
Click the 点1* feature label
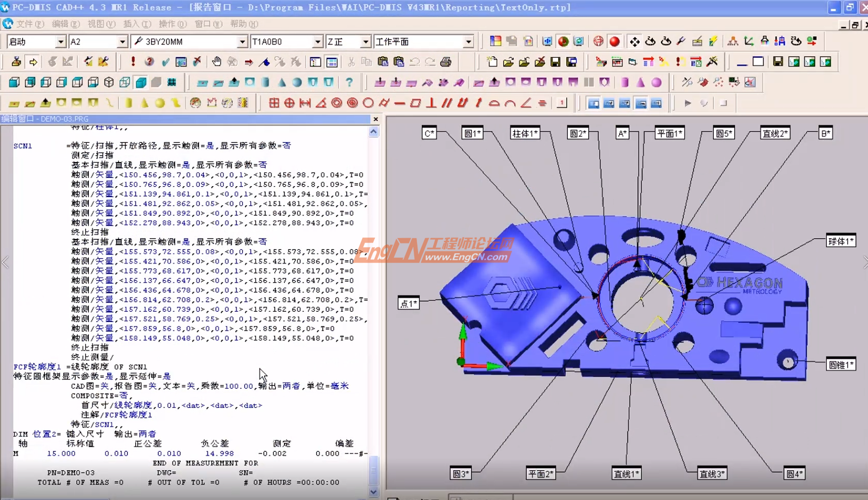point(408,303)
